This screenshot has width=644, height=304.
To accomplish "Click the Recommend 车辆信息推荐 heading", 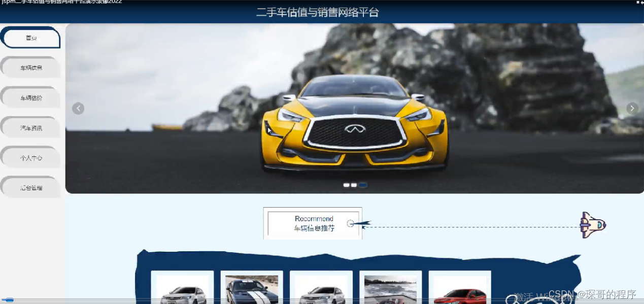I will [x=313, y=223].
